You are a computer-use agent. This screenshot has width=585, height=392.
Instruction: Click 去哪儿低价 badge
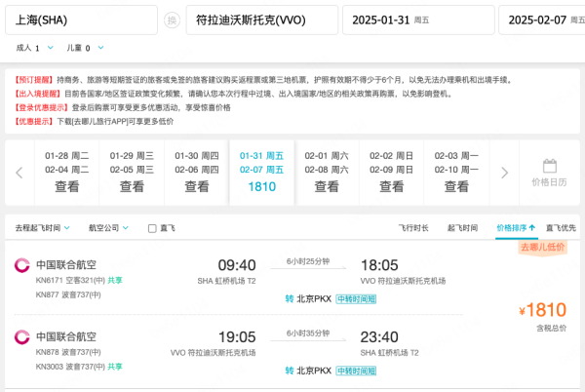(542, 248)
